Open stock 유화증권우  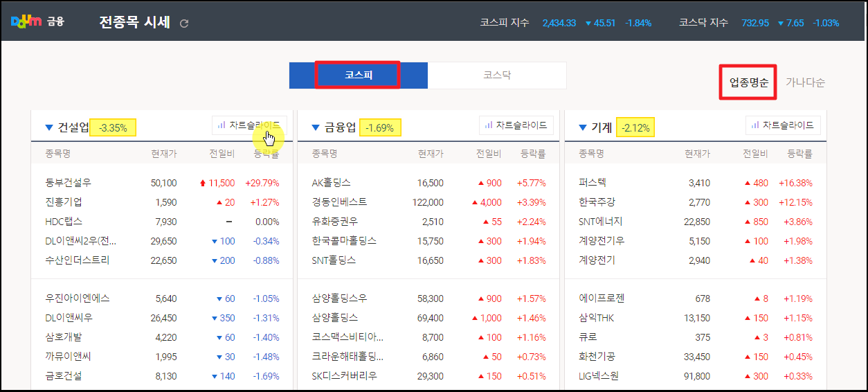click(334, 222)
